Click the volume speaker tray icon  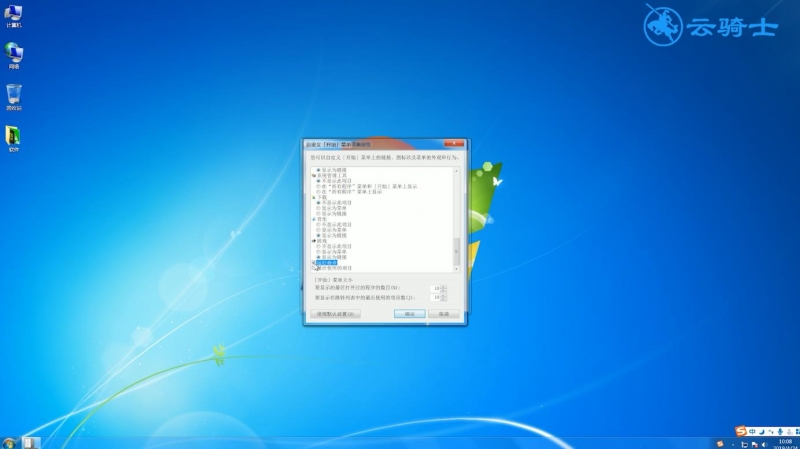tap(764, 445)
